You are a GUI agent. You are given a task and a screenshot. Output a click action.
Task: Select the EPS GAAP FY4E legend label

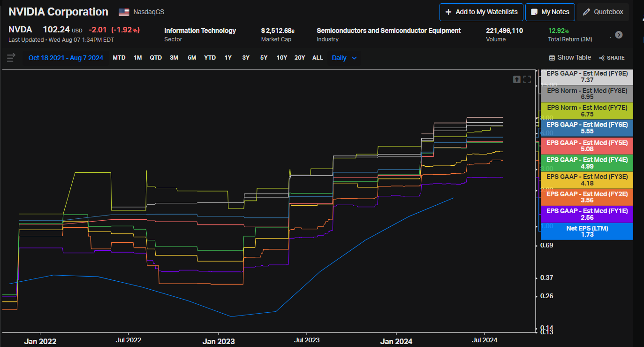click(x=587, y=163)
